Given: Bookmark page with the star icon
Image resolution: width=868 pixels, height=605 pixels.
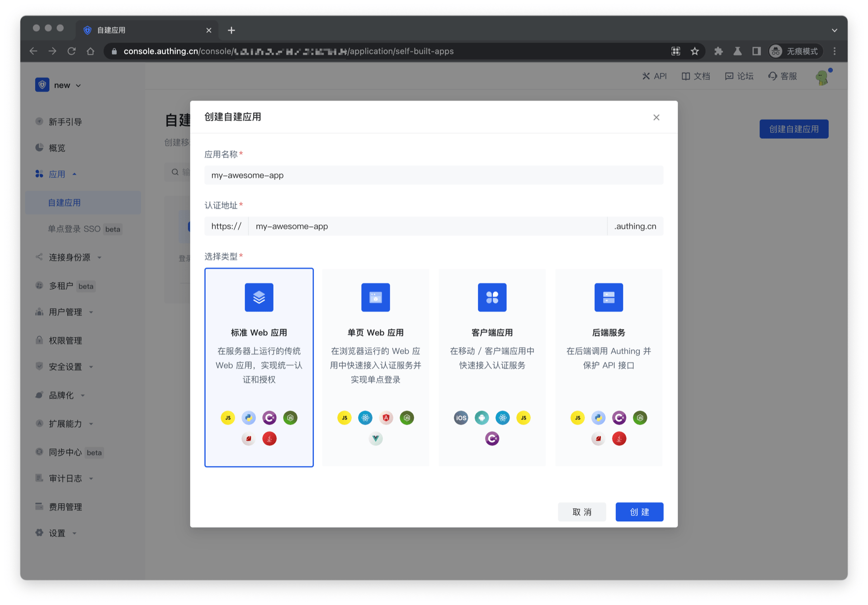Looking at the screenshot, I should (x=695, y=51).
